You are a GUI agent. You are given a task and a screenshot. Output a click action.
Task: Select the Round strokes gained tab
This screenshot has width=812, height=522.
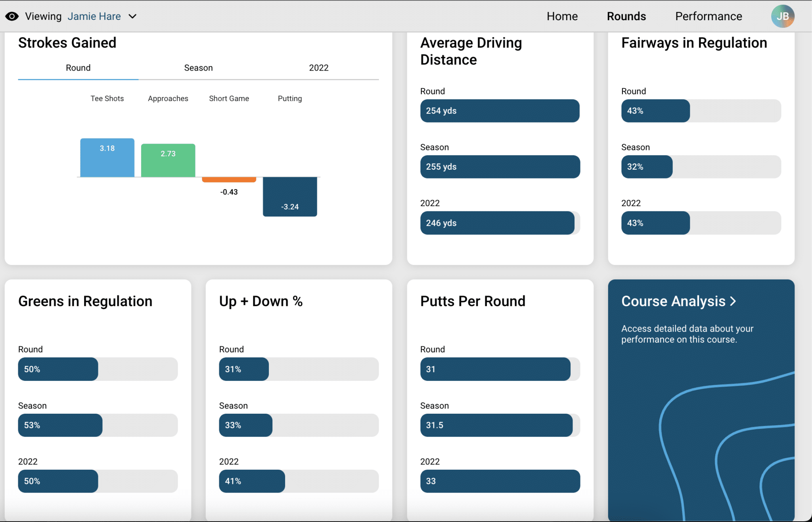click(78, 68)
